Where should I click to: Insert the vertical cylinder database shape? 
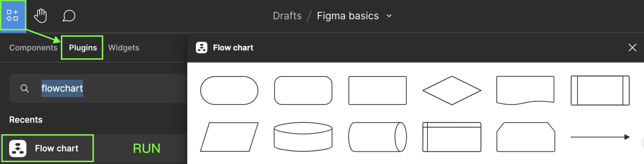click(x=303, y=137)
